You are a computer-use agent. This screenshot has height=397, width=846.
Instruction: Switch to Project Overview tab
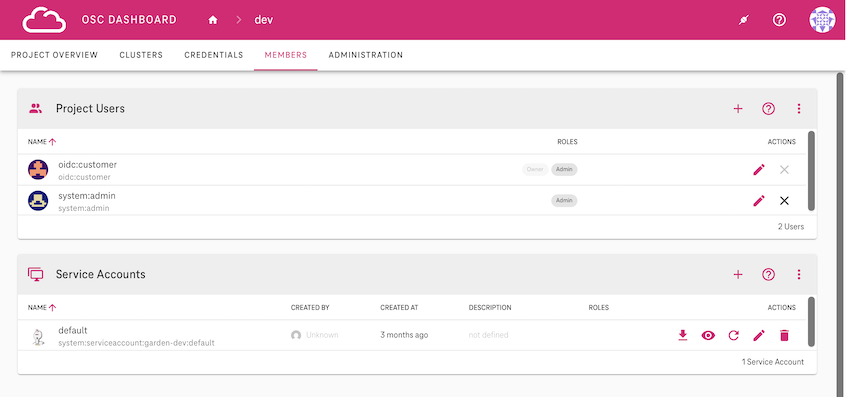click(54, 55)
